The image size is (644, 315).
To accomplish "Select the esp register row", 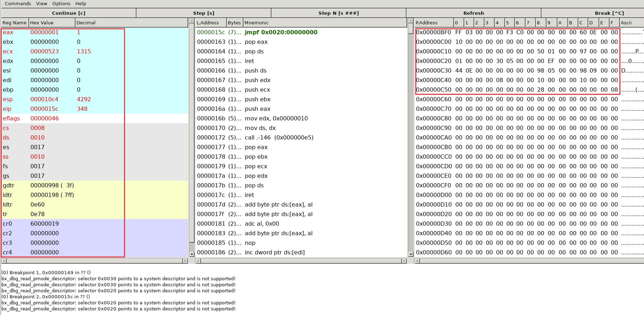I will (x=95, y=99).
